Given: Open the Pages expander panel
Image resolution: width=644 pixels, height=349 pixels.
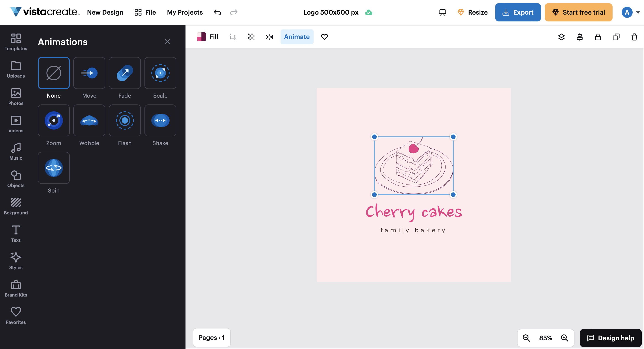Looking at the screenshot, I should (x=212, y=337).
